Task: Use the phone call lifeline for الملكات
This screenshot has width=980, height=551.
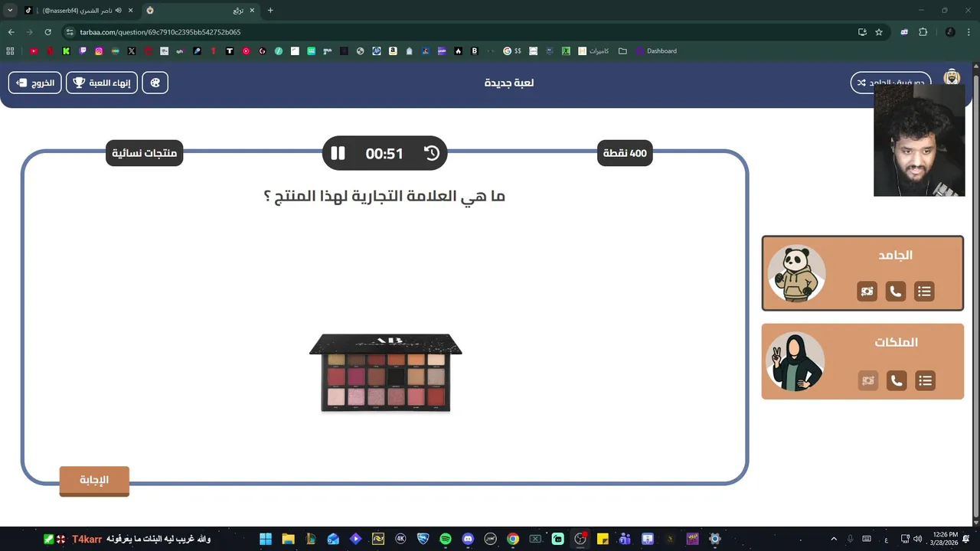Action: (897, 380)
